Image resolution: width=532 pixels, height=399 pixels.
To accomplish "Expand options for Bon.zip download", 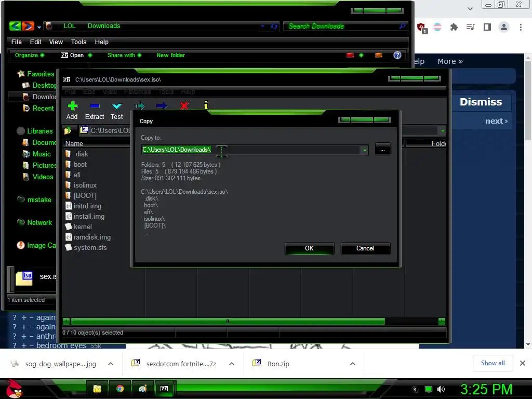I will pos(353,364).
